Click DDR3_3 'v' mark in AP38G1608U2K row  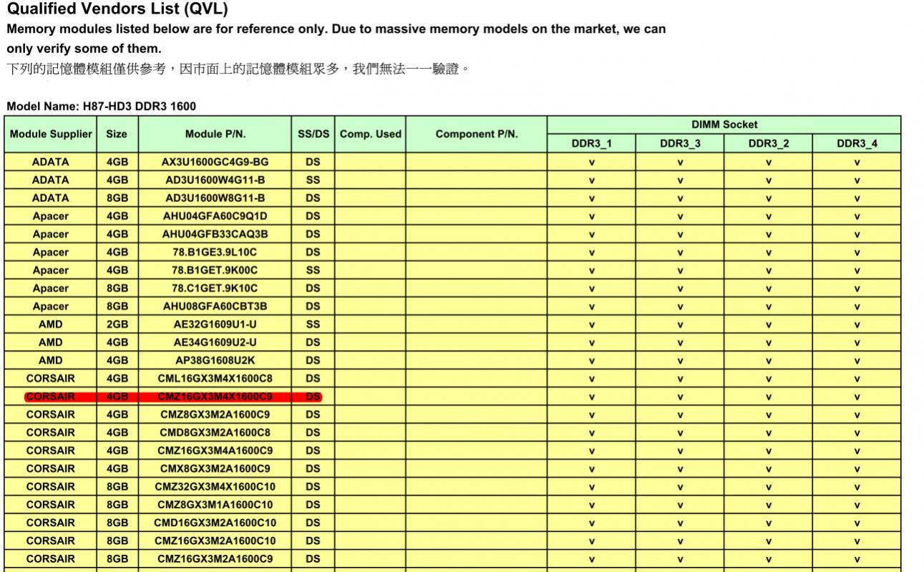[x=680, y=361]
